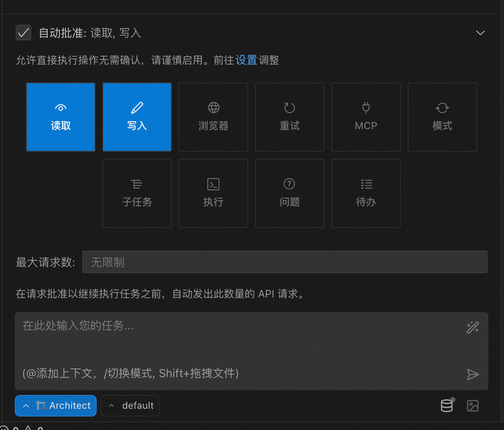Enable the 问题 follow-up questions tile
This screenshot has width=504, height=430.
tap(290, 193)
